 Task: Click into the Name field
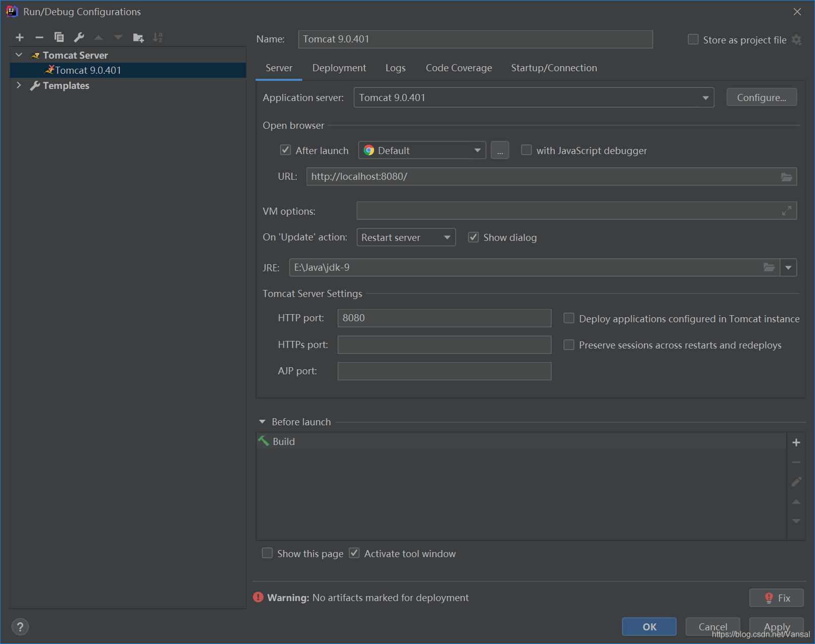pyautogui.click(x=475, y=39)
